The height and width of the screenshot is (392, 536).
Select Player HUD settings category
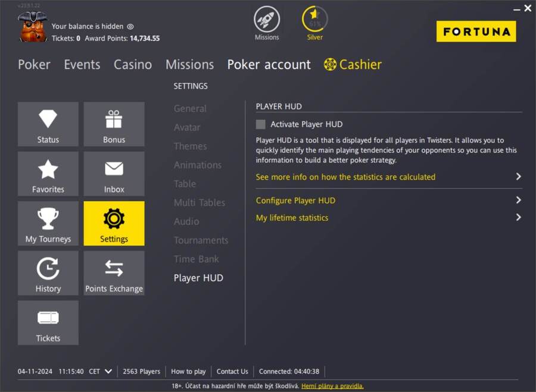pos(198,278)
